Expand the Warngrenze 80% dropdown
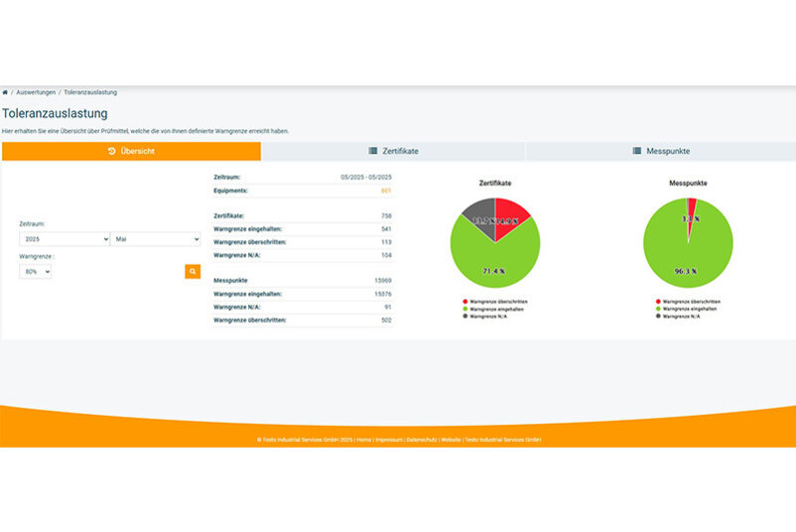 (x=35, y=271)
